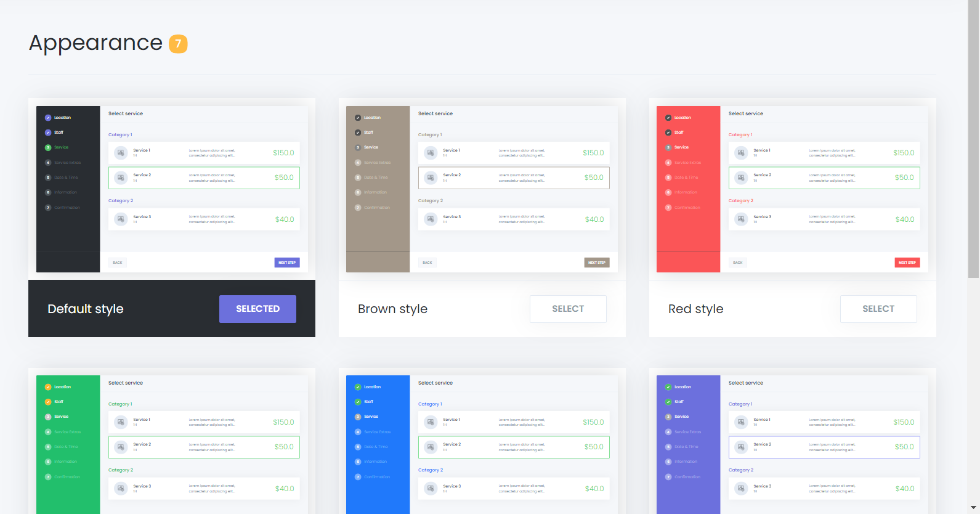Click the SELECTED button for Default style

[257, 309]
